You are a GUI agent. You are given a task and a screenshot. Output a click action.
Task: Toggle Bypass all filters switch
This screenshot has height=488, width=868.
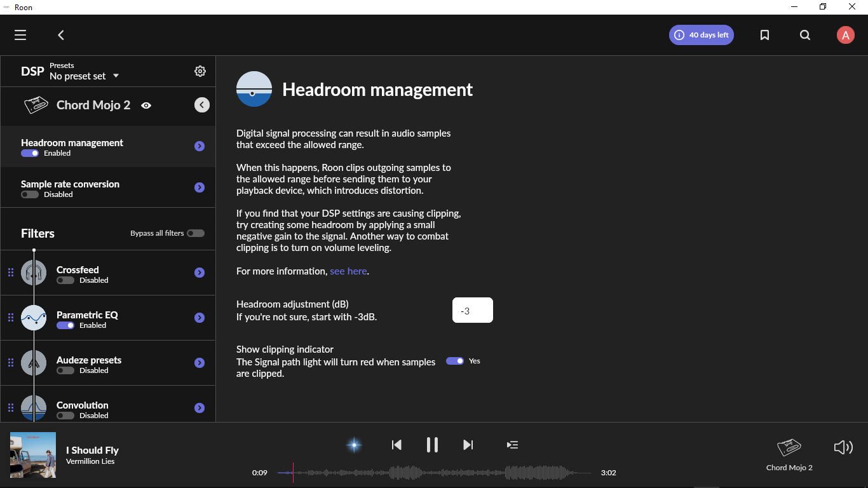point(196,233)
